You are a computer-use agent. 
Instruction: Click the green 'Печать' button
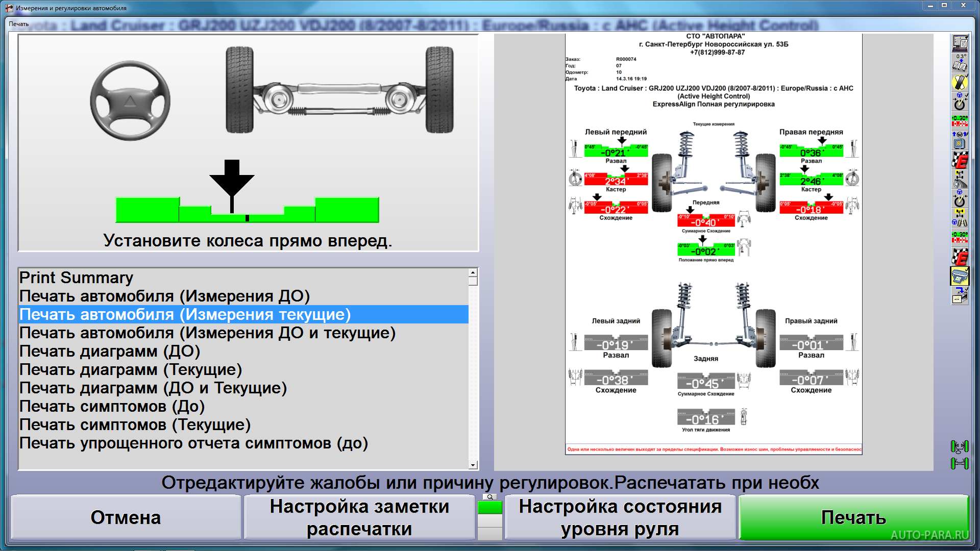click(x=853, y=517)
